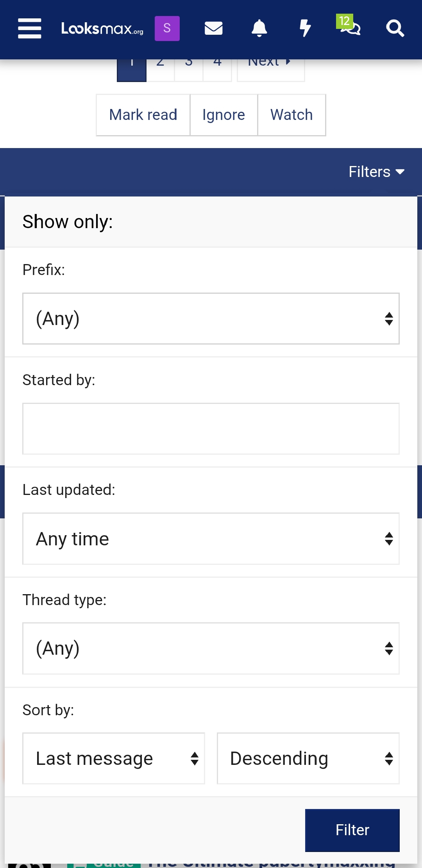Viewport: 422px width, 868px height.
Task: Open the Last updated Any time dropdown
Action: pos(211,539)
